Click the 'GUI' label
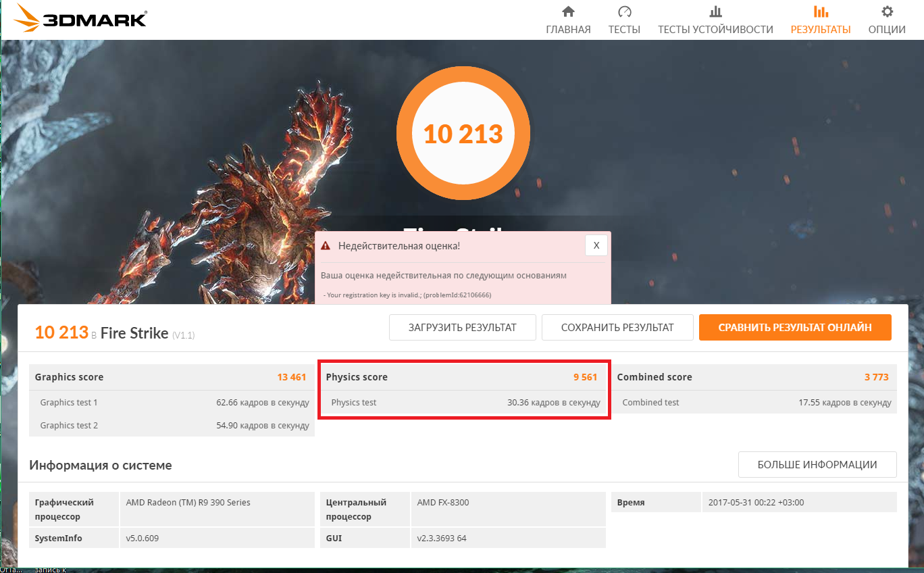Viewport: 924px width, 573px height. [x=334, y=539]
